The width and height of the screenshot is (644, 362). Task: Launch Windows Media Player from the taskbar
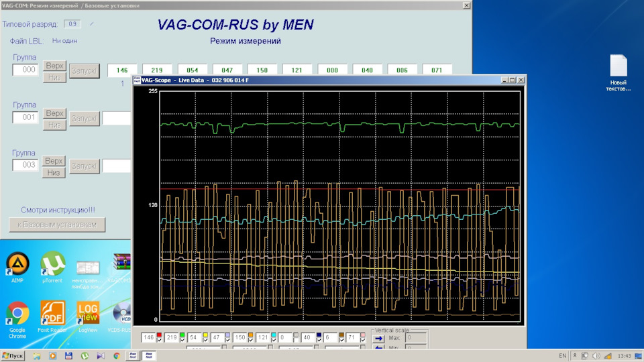tap(52, 356)
